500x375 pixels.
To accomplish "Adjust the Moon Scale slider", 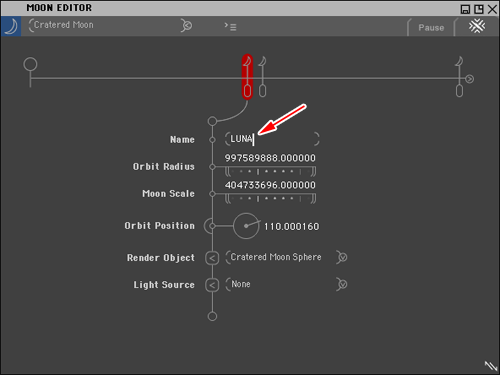I will point(270,199).
